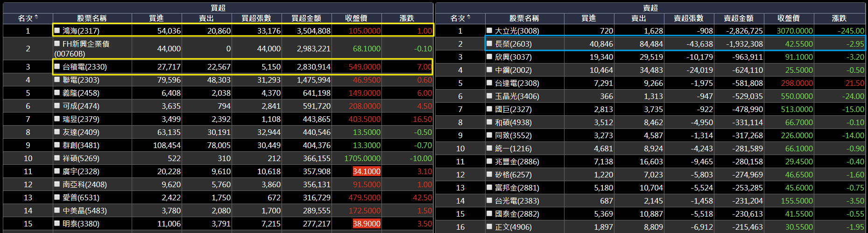Screen dimensions: 868x233
Task: Open stock 矽格(6257)
Action: point(513,175)
